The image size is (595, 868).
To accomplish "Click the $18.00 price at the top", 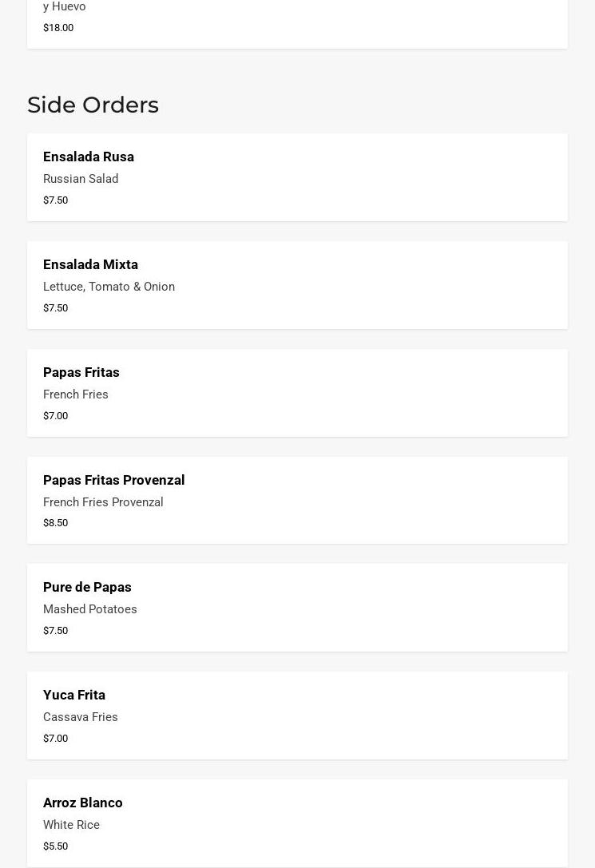I will (58, 28).
